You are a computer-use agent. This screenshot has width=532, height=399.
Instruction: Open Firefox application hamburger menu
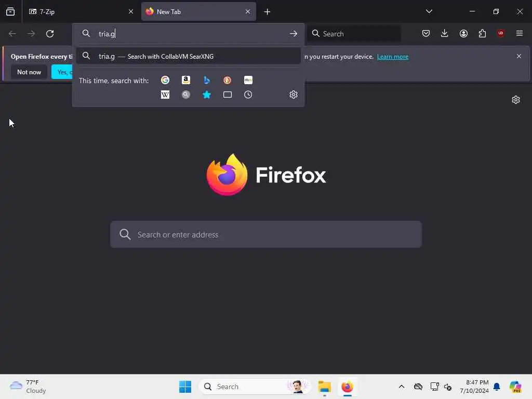click(x=520, y=33)
